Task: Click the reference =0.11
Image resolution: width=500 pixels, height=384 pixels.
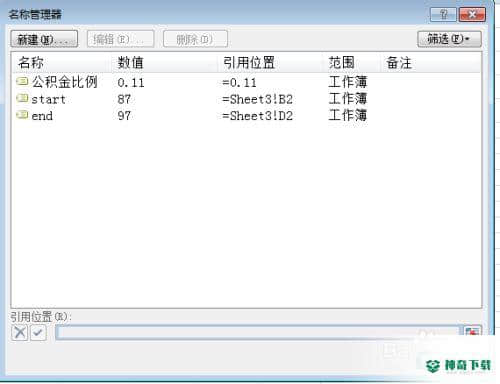Action: (239, 83)
